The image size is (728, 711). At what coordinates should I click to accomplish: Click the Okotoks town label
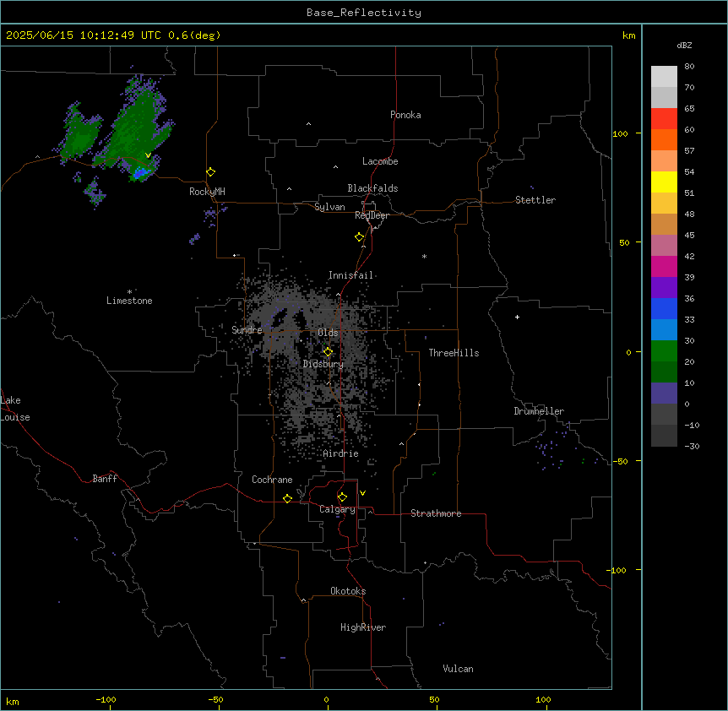point(348,591)
